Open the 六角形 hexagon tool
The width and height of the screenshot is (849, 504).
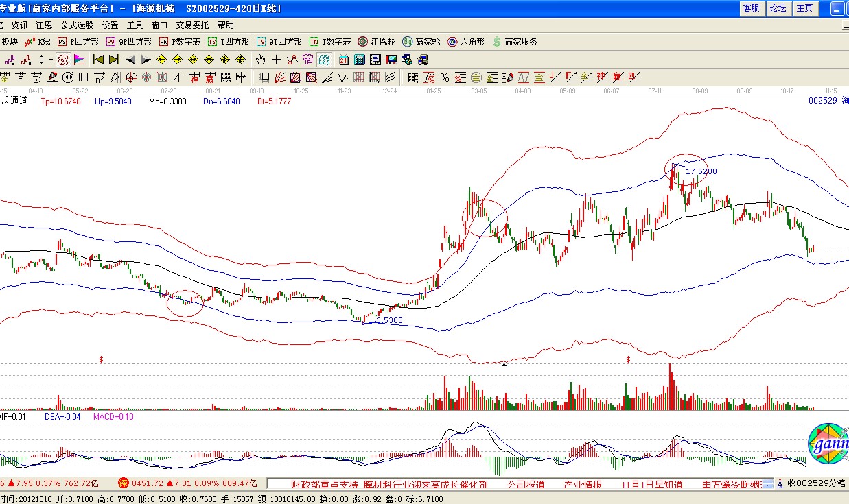point(466,42)
